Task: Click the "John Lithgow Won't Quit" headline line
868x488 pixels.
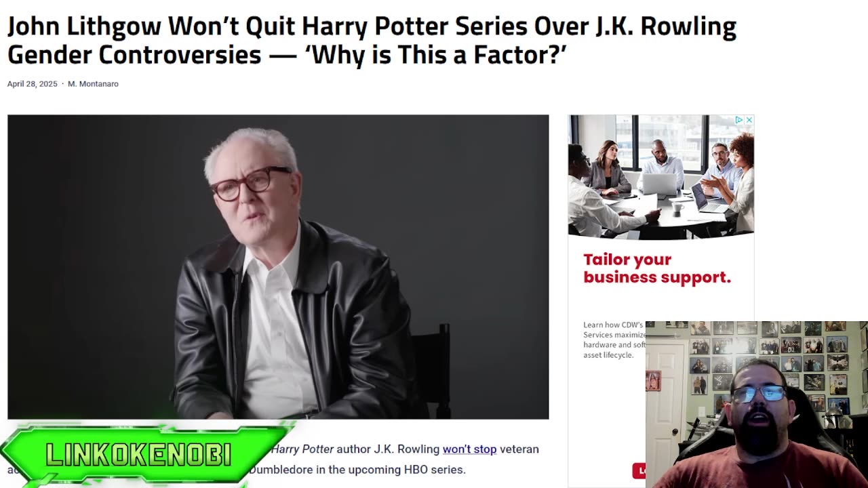Action: [372, 26]
